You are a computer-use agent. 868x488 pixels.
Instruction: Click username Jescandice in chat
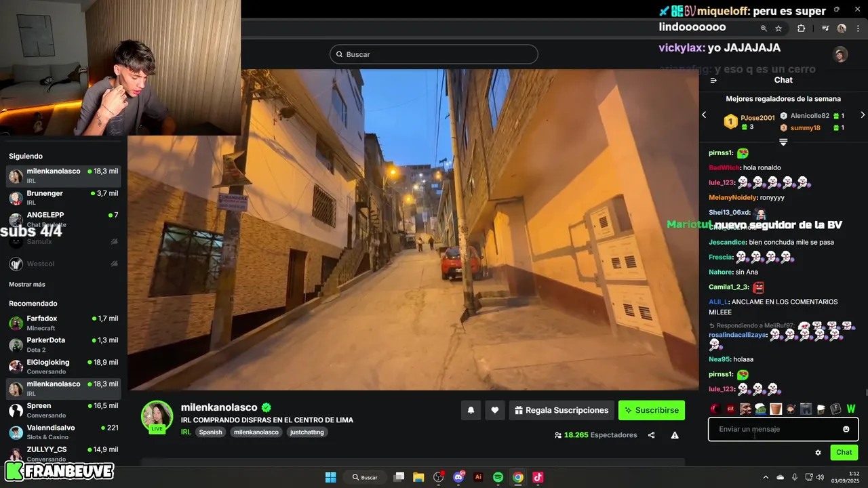click(x=727, y=242)
